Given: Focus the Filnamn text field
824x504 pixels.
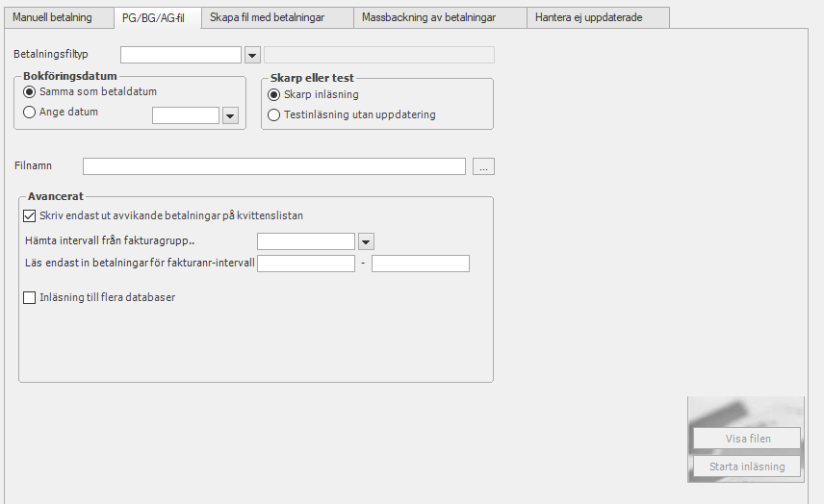Looking at the screenshot, I should (x=274, y=166).
